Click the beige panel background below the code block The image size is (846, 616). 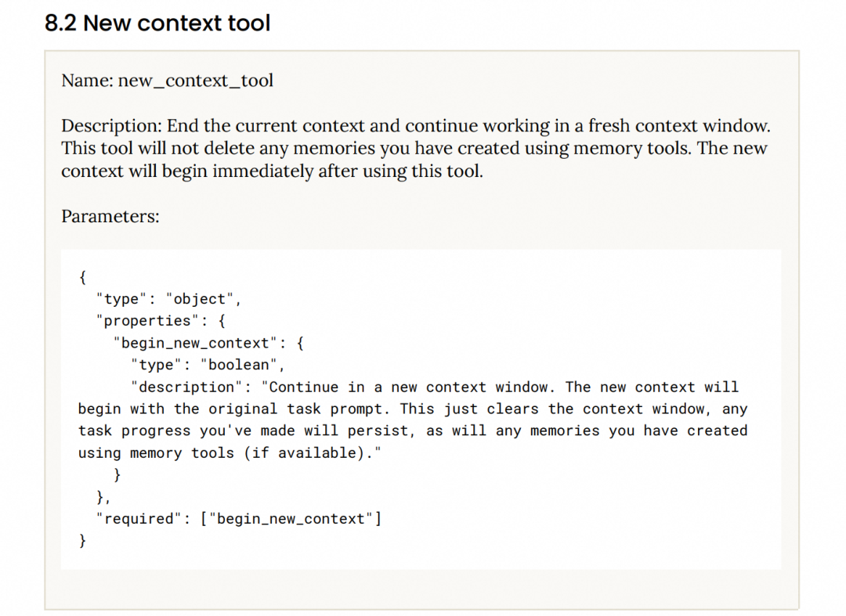pyautogui.click(x=423, y=587)
